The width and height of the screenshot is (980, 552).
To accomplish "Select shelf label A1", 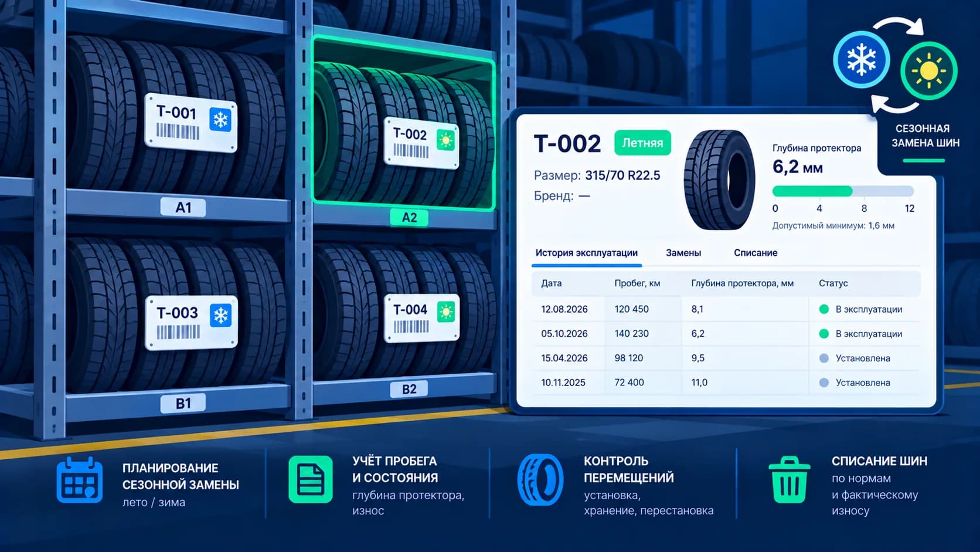I will point(183,207).
